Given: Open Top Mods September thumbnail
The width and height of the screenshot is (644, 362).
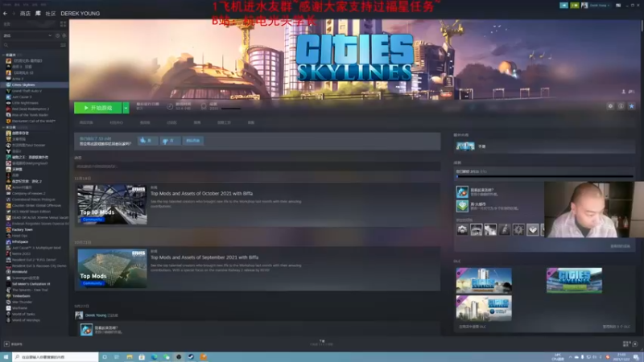Looking at the screenshot, I should click(x=112, y=269).
